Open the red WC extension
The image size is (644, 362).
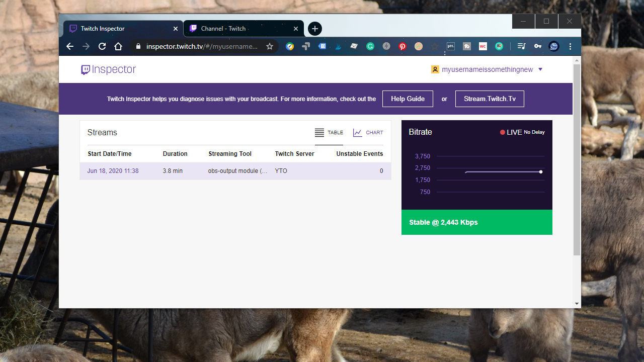pyautogui.click(x=483, y=46)
